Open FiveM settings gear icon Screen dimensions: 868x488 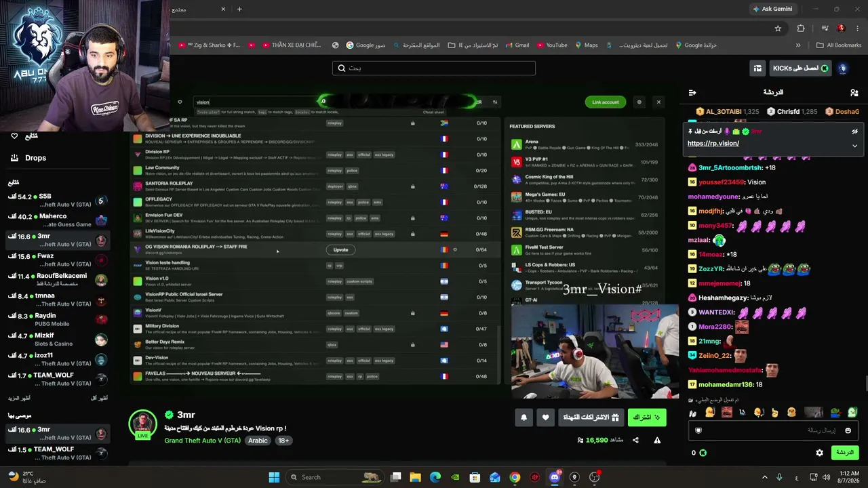click(639, 102)
